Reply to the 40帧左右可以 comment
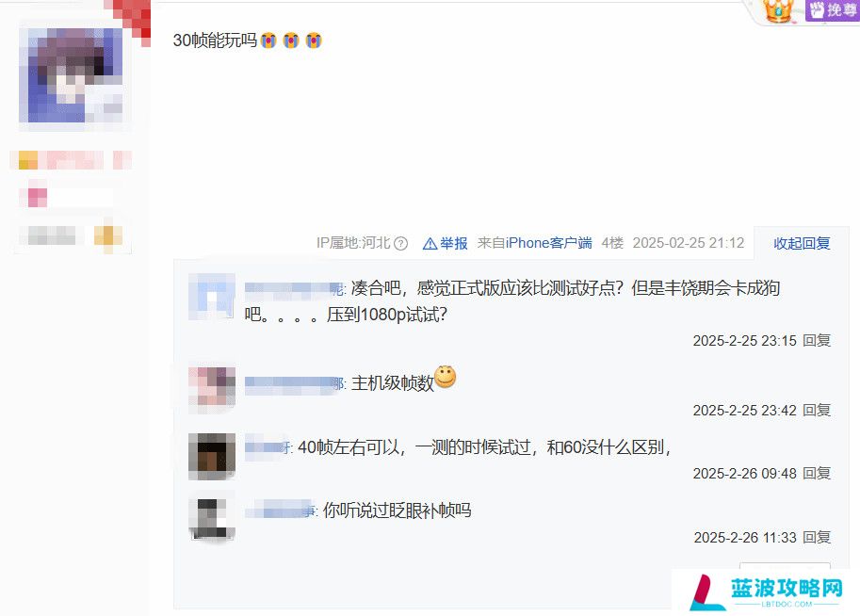This screenshot has height=616, width=860. click(817, 474)
